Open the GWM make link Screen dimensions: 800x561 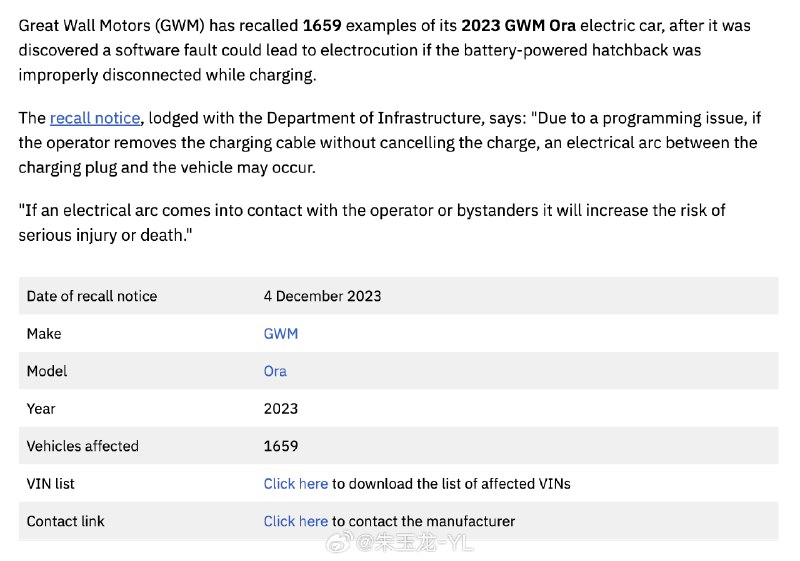[281, 334]
